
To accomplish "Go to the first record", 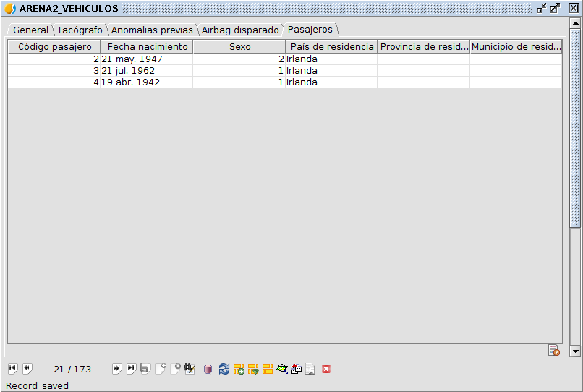I will click(12, 369).
